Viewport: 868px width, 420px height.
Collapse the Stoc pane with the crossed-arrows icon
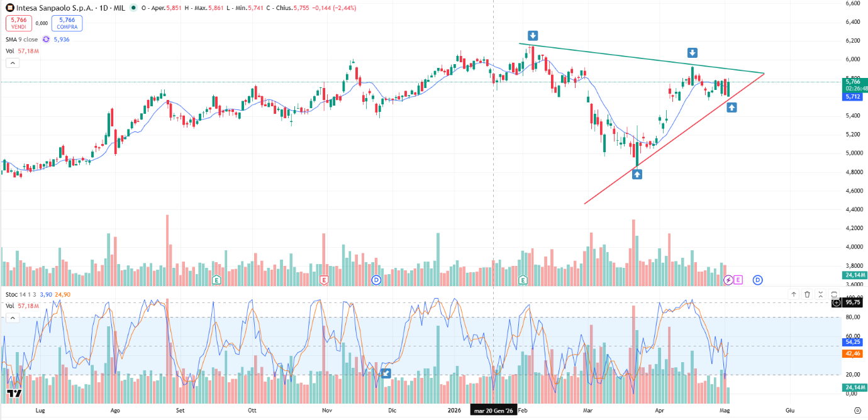coord(820,294)
